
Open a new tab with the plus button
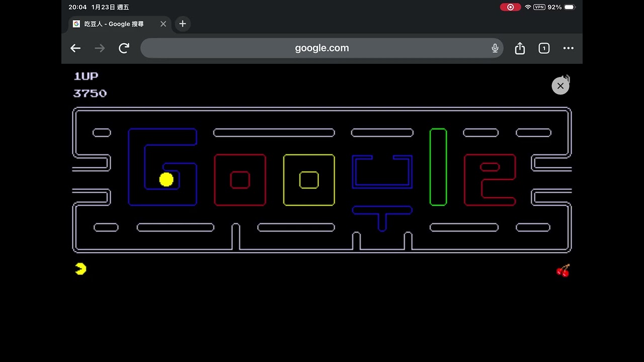pyautogui.click(x=183, y=24)
